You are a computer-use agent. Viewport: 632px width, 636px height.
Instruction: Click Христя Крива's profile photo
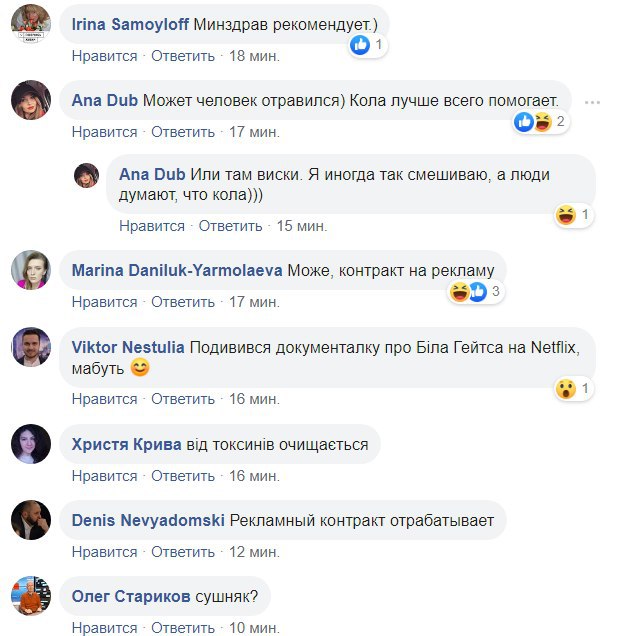tap(31, 444)
